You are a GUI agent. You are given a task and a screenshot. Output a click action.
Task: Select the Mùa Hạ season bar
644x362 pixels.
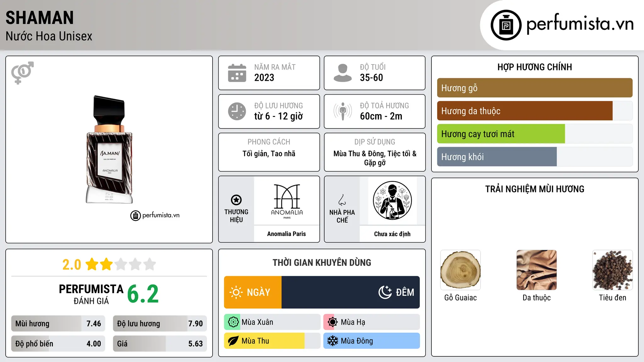coord(371,322)
